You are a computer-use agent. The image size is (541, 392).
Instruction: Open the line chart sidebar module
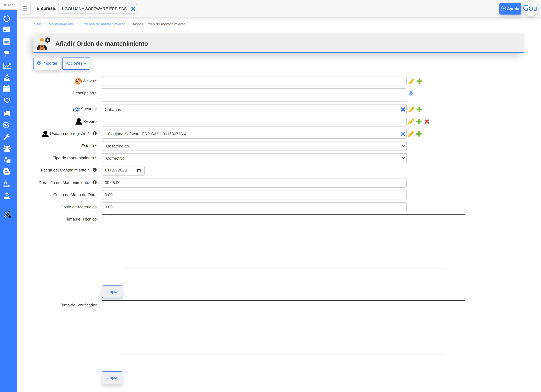point(7,66)
